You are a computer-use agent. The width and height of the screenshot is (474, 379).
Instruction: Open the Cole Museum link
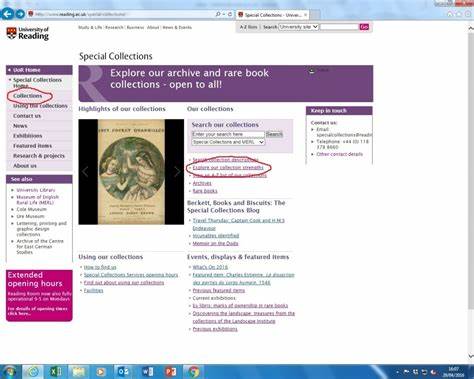coord(31,209)
